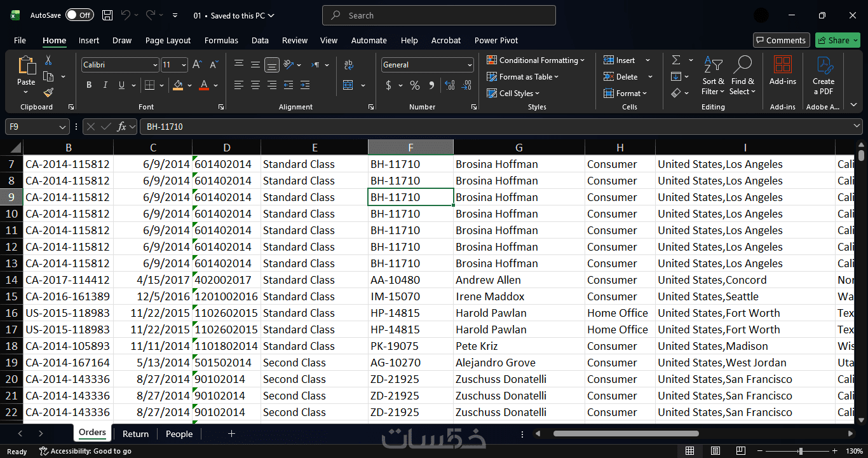Click Decrease Font Size icon
The image size is (868, 458).
[x=213, y=65]
